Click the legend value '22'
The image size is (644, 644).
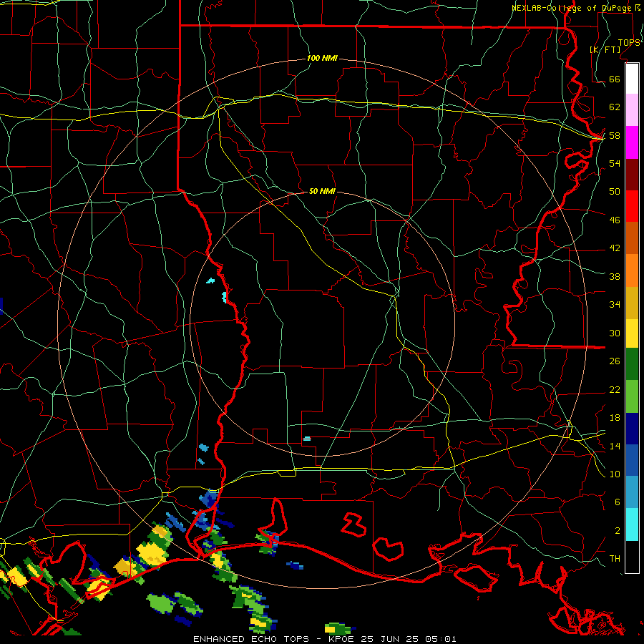pyautogui.click(x=615, y=390)
